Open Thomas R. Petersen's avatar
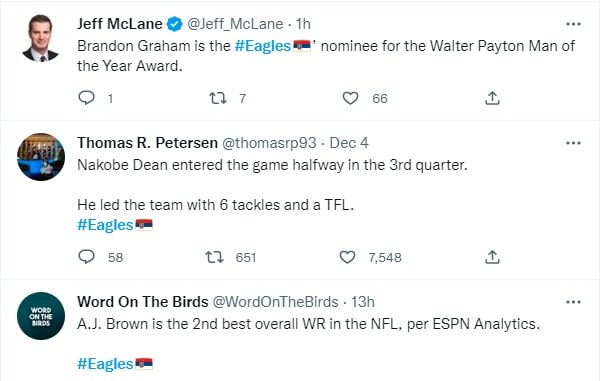 (41, 157)
